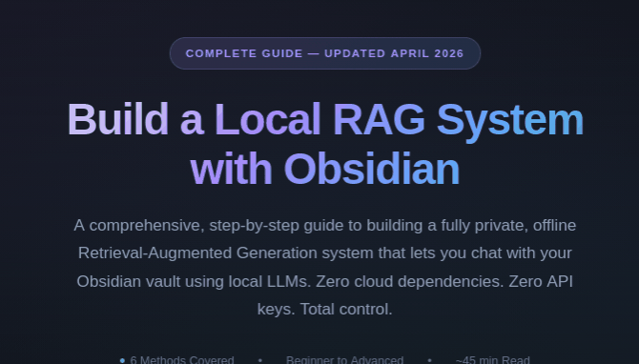Click the word Obsidian in the headline
Viewport: 639px width, 364px height.
coord(372,169)
